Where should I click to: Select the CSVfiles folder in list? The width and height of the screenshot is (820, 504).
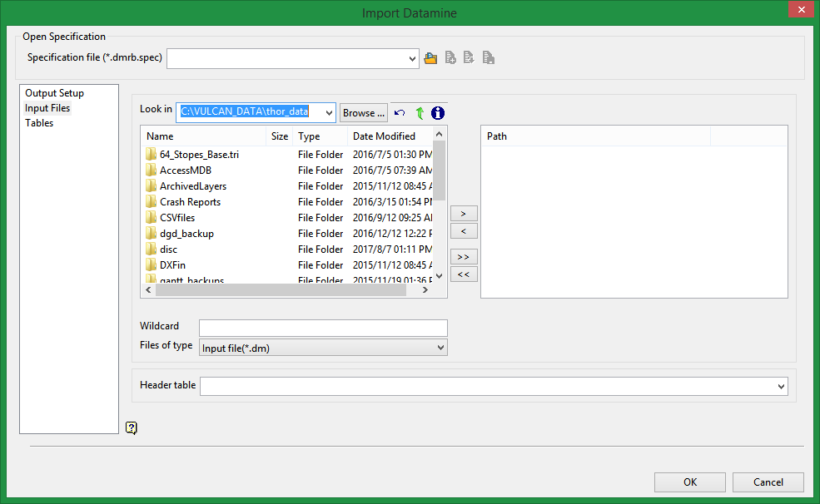click(176, 218)
